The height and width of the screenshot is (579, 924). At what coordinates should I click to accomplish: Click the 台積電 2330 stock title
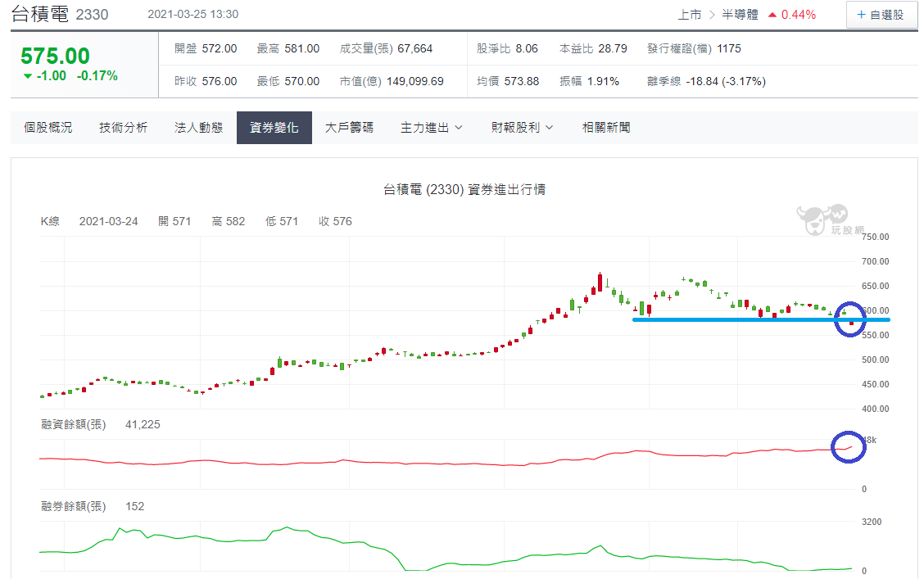point(60,14)
